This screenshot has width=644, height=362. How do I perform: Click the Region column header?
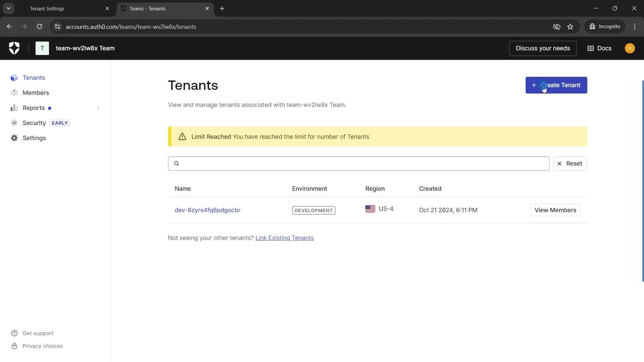(375, 189)
